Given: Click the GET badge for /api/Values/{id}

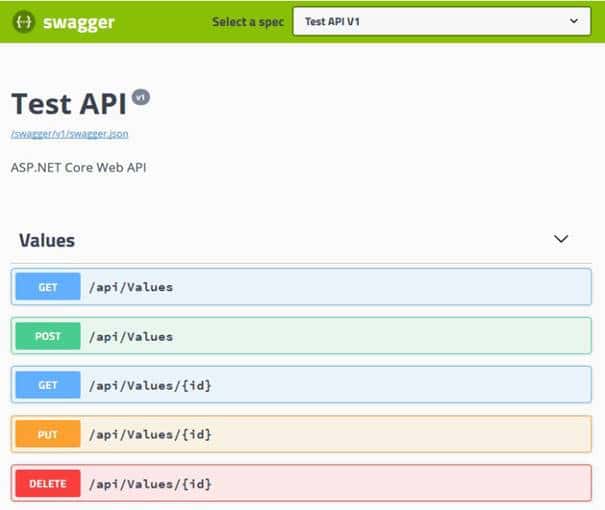Looking at the screenshot, I should (48, 385).
